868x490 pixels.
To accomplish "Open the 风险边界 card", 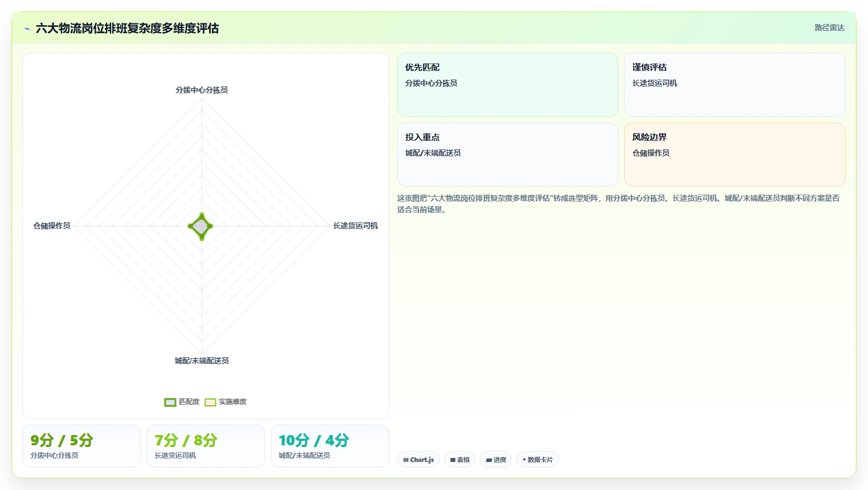I will click(735, 155).
